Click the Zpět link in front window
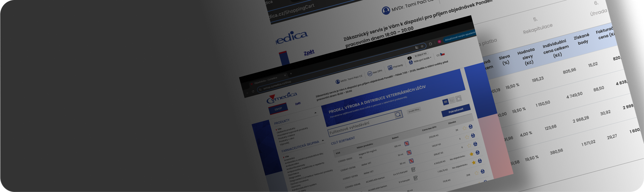 [298, 104]
